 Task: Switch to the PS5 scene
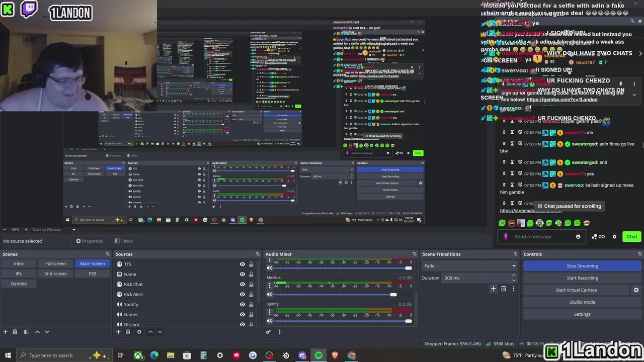[x=93, y=274]
